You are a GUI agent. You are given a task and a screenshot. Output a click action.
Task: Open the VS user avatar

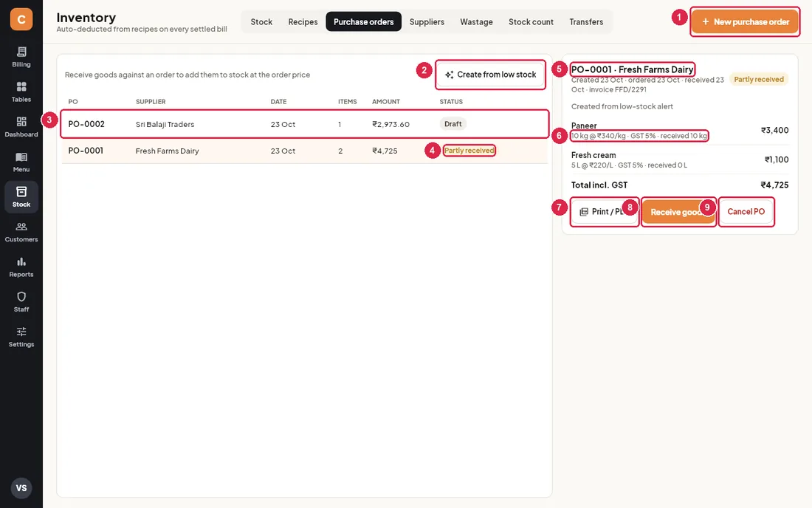(x=21, y=488)
